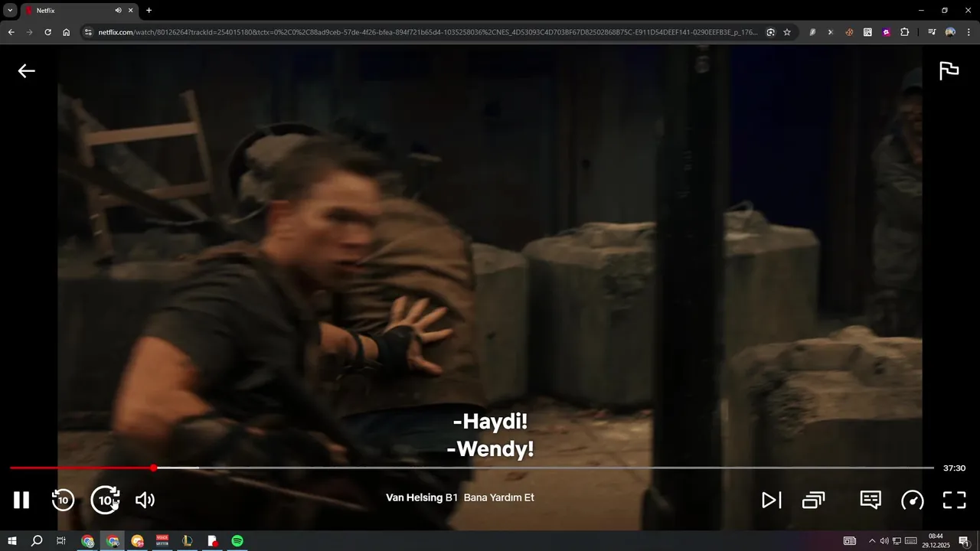The width and height of the screenshot is (980, 551).
Task: Report a problem with flag icon
Action: pyautogui.click(x=949, y=70)
